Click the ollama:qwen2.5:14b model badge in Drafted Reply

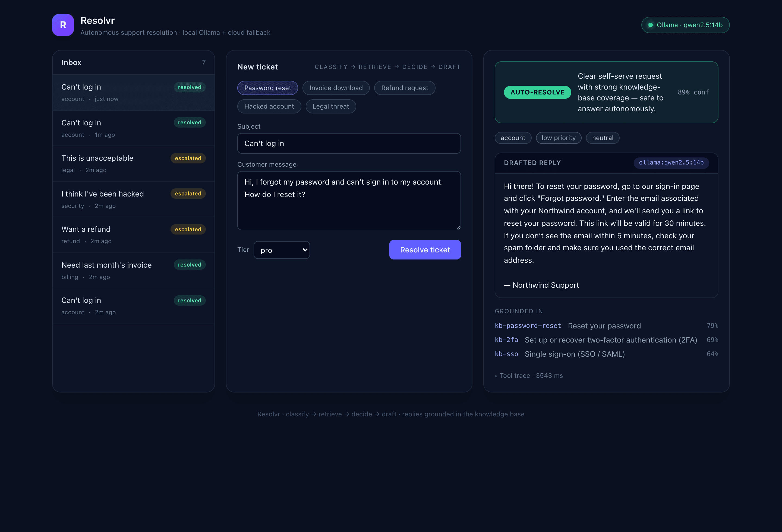pos(671,163)
